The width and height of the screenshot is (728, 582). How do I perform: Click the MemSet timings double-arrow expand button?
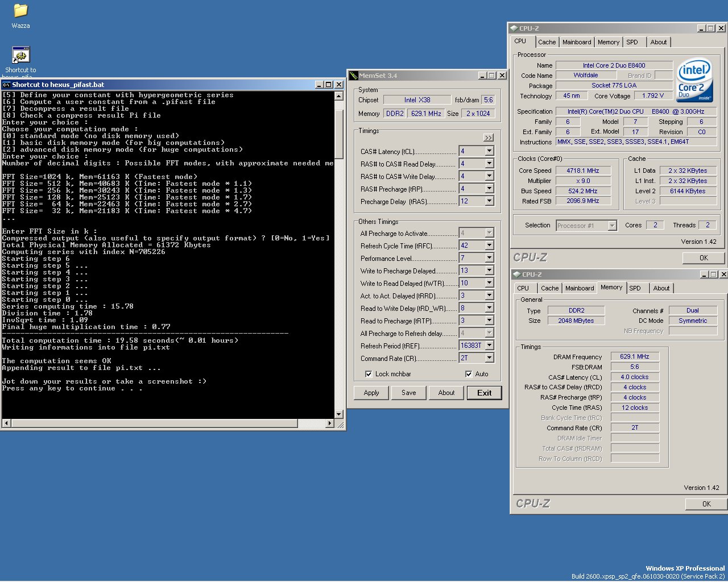488,138
